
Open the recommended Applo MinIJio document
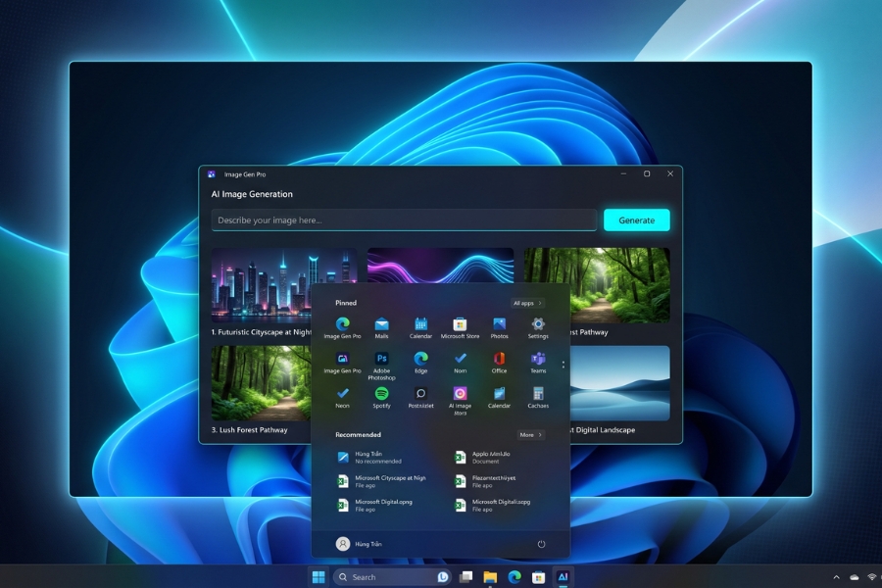coord(482,457)
